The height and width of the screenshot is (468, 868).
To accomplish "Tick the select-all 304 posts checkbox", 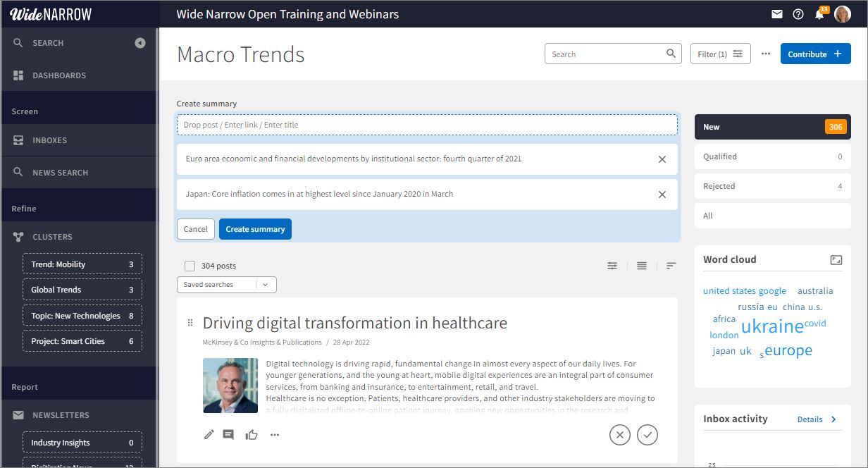I will [190, 266].
